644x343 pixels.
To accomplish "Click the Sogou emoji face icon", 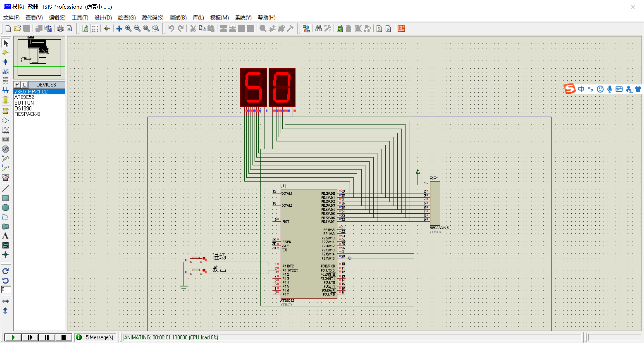I will 600,89.
